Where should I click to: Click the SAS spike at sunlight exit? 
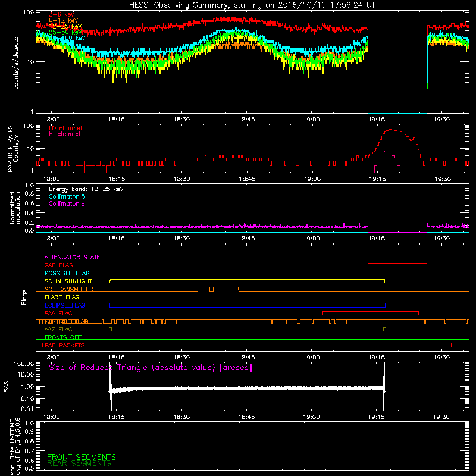click(384, 386)
